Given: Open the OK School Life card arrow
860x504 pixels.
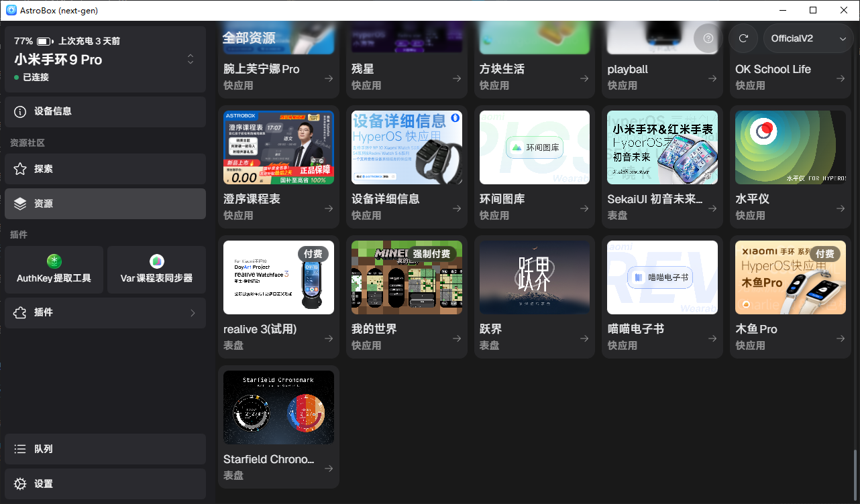Looking at the screenshot, I should tap(841, 78).
